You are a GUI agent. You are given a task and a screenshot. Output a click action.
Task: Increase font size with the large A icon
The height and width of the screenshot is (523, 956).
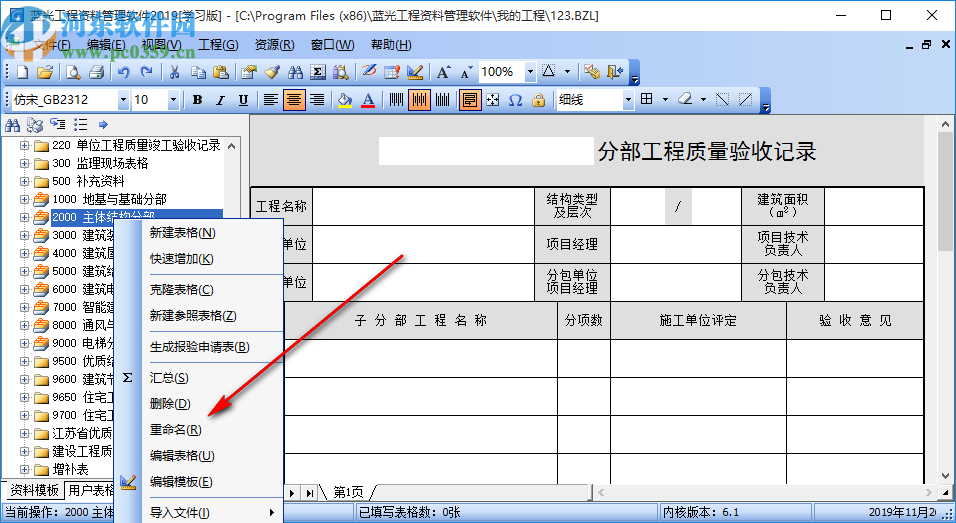coord(444,72)
